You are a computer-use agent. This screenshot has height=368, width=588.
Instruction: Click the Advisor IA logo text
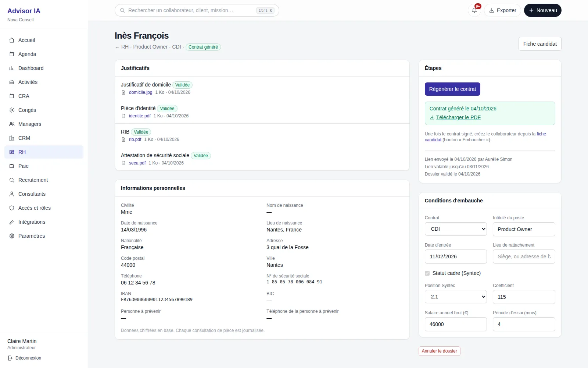(24, 11)
